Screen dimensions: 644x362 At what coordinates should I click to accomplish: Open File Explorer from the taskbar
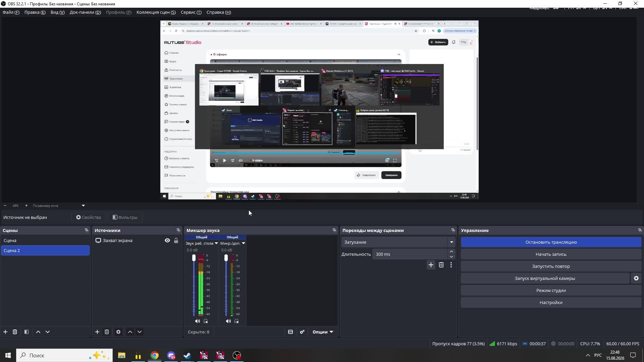pyautogui.click(x=122, y=355)
